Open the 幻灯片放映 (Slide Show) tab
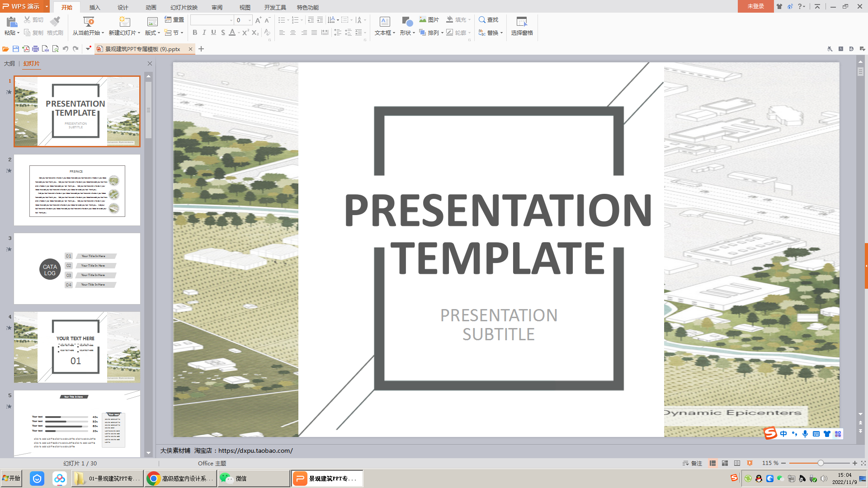The height and width of the screenshot is (488, 868). coord(184,7)
